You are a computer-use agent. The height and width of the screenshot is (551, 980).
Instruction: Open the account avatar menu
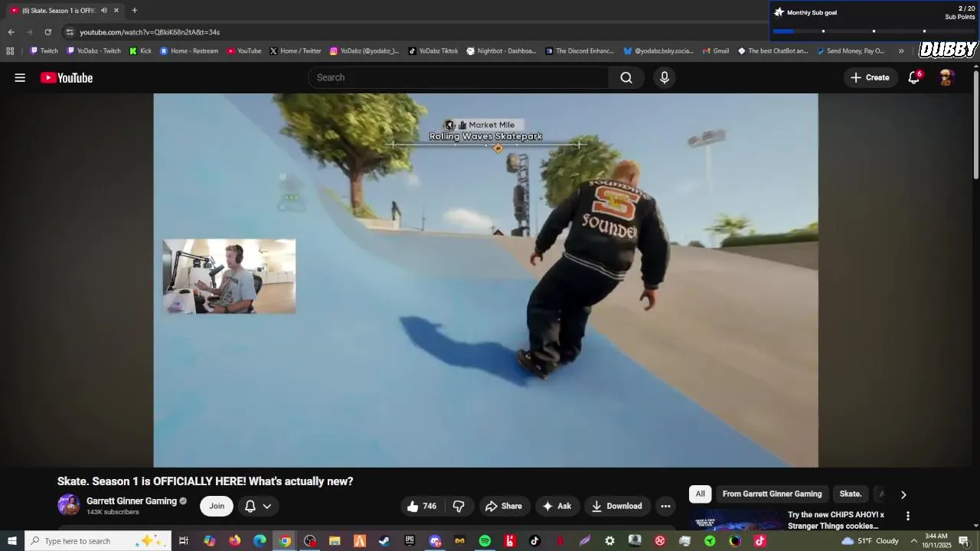coord(946,77)
